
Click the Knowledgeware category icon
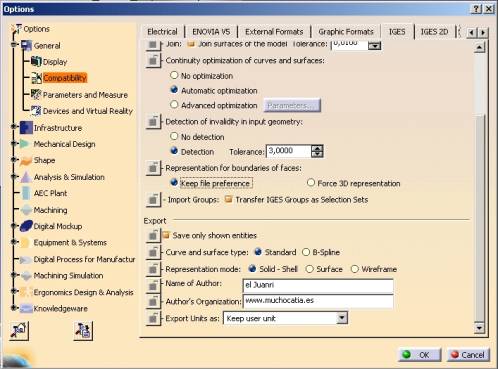[x=26, y=309]
